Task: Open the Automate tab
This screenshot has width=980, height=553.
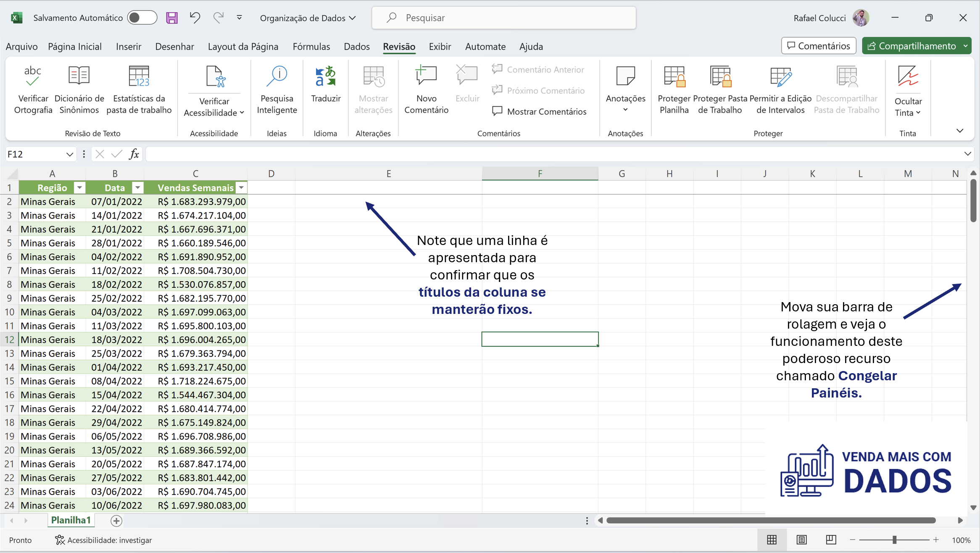Action: [485, 46]
